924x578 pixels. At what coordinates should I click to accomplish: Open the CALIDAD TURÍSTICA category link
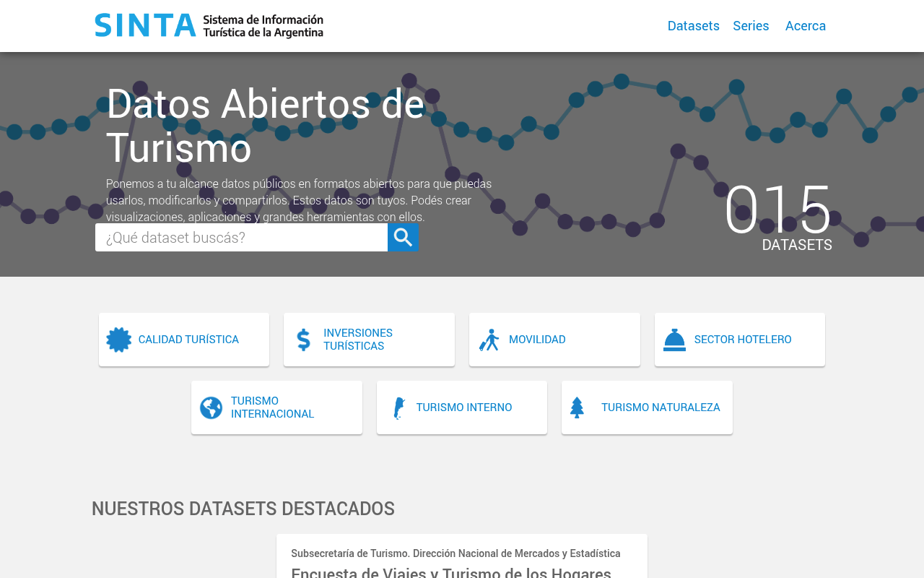pos(184,340)
